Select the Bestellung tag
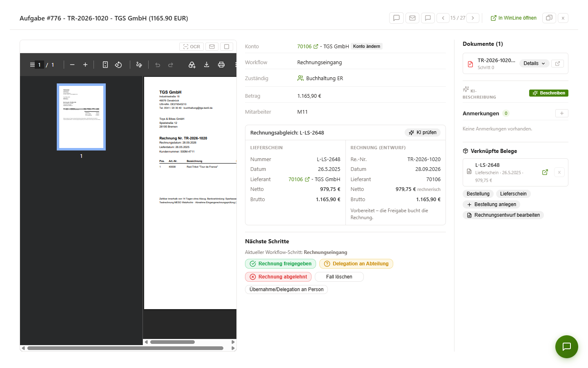 (x=478, y=194)
